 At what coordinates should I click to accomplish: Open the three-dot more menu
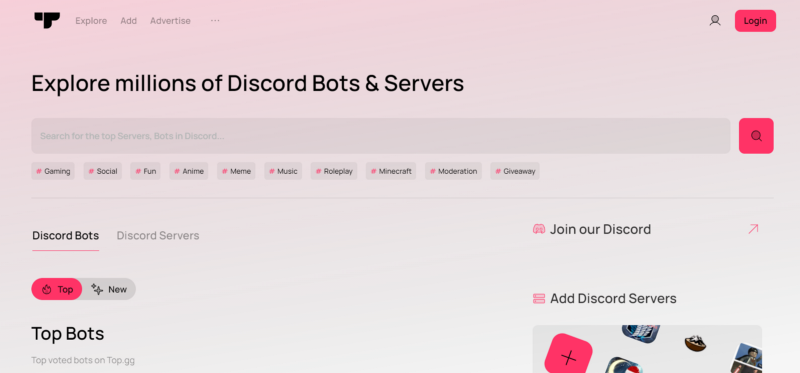pos(215,20)
